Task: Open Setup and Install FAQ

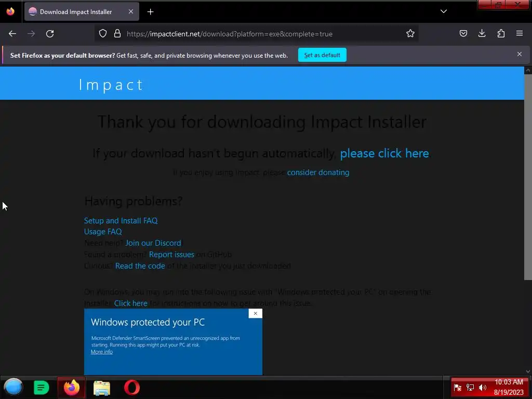Action: tap(121, 220)
